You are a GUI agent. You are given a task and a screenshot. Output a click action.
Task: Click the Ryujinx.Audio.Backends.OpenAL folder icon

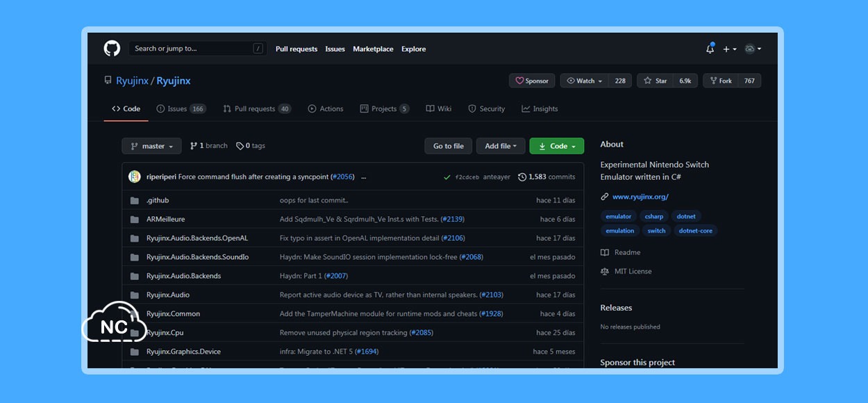click(x=135, y=238)
